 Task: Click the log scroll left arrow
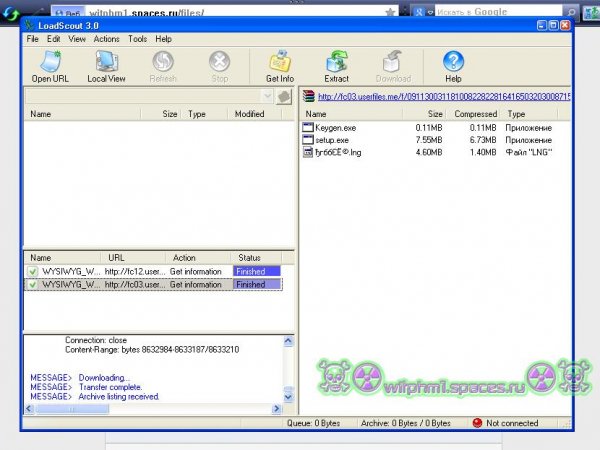tap(29, 409)
